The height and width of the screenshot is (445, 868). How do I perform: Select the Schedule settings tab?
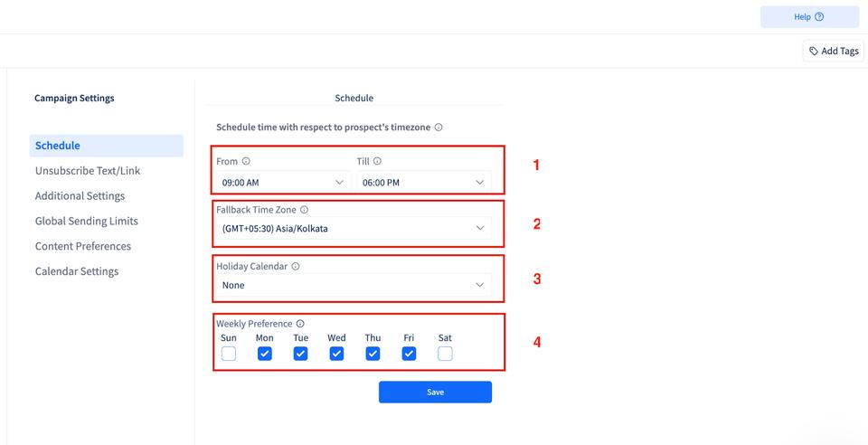[107, 146]
